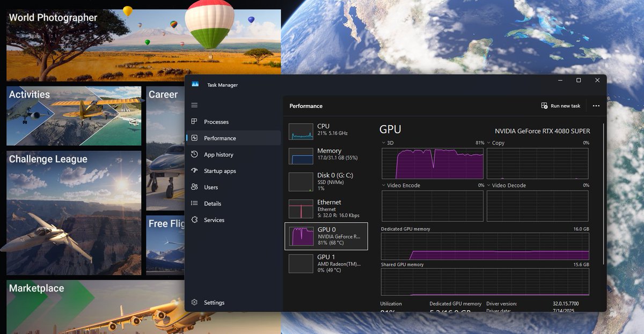Click the NVIDIA GeForce RTX 4080 SUPER heading
This screenshot has width=644, height=334.
pyautogui.click(x=542, y=131)
